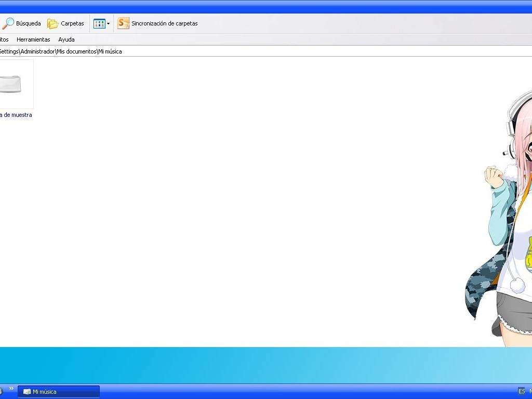Click the Búsqueda text label
532x399 pixels.
[x=28, y=23]
